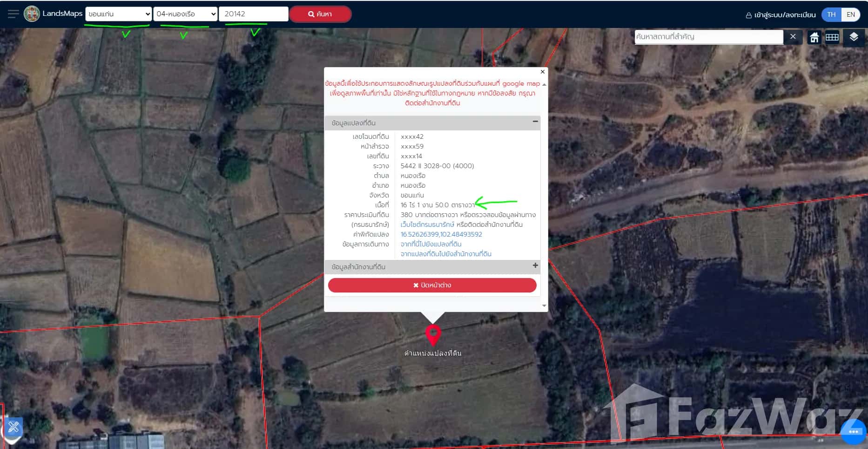Open the blue chat bubble
Image resolution: width=868 pixels, height=449 pixels.
tap(853, 431)
